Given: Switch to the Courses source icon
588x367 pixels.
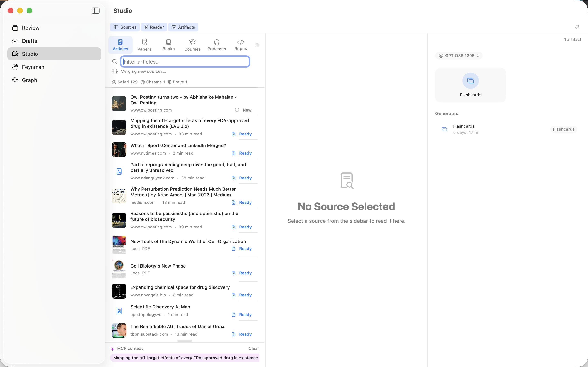Looking at the screenshot, I should coord(193,44).
